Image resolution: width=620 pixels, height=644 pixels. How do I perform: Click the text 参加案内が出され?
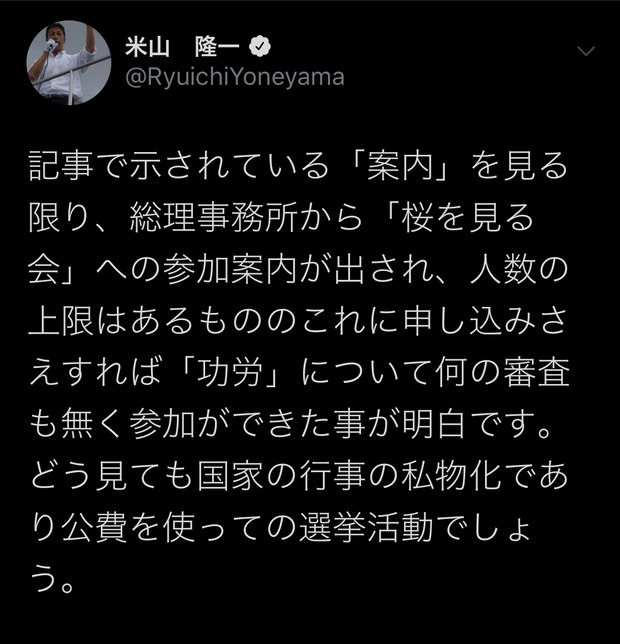[x=297, y=269]
